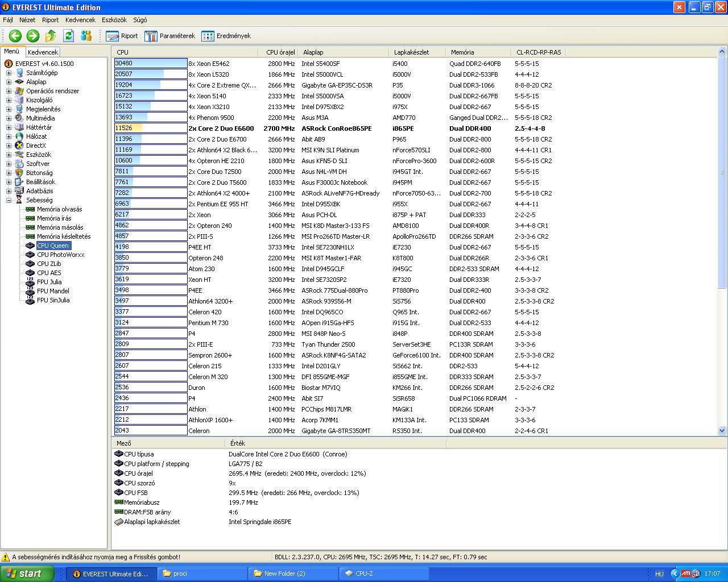Expand the Multimédia tree node
The width and height of the screenshot is (728, 582).
point(9,118)
